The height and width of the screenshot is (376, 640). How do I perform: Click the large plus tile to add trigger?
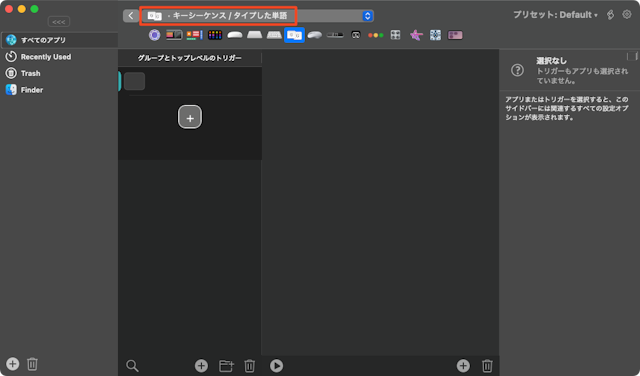tap(190, 117)
